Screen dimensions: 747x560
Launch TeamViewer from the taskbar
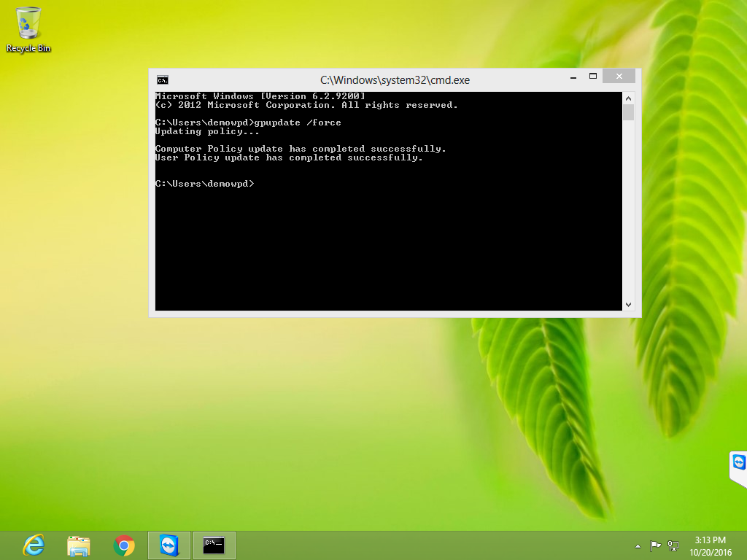(x=169, y=545)
